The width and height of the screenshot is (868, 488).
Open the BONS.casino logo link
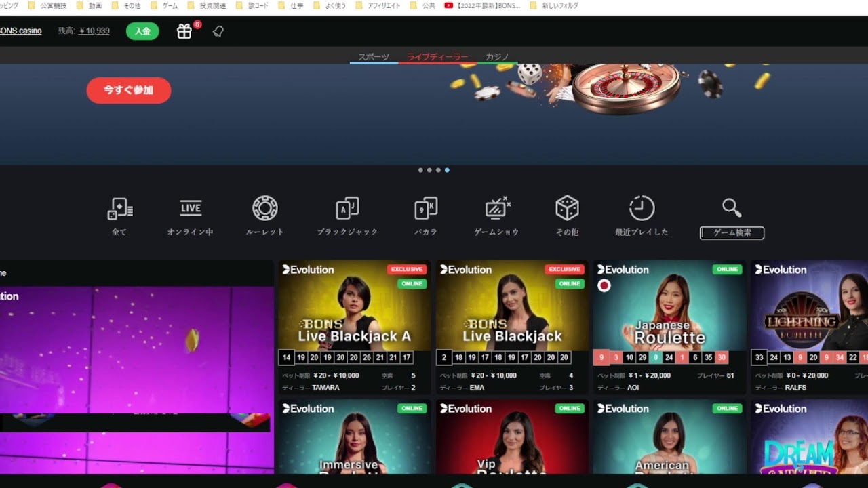pos(21,31)
